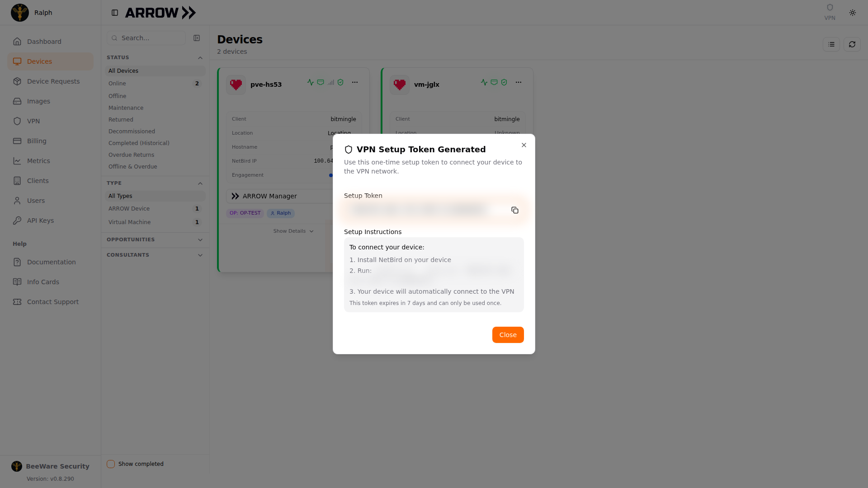
Task: Open Contact Support
Action: coord(50,302)
